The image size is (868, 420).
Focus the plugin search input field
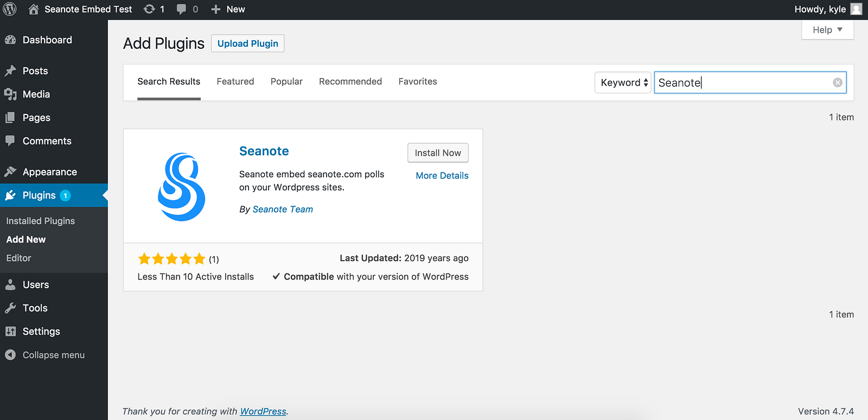[x=743, y=82]
